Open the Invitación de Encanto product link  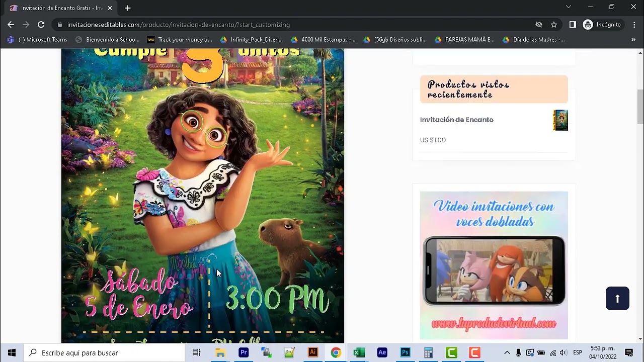point(456,120)
